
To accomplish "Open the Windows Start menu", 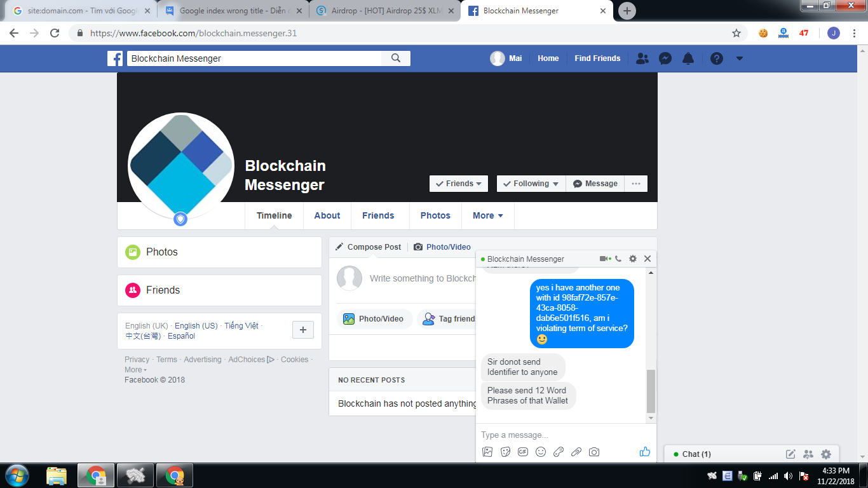I will (17, 475).
